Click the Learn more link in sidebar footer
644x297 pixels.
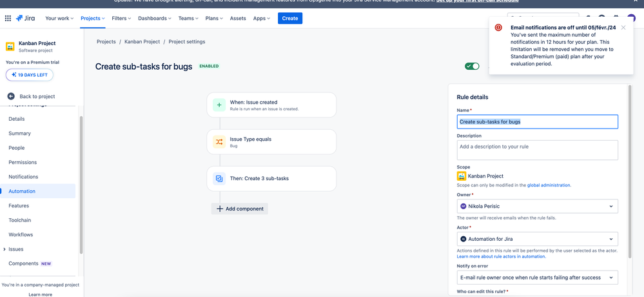tap(40, 294)
